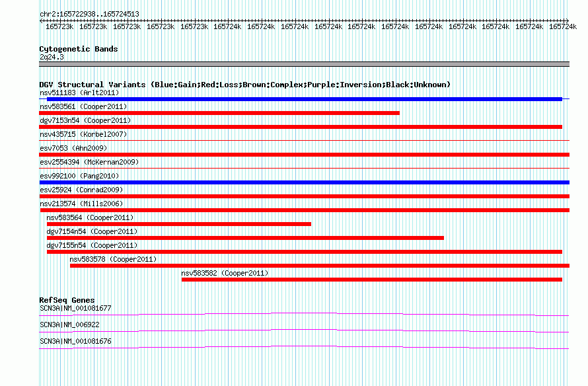Image resolution: width=588 pixels, height=386 pixels.
Task: Open transcript SCN3A|NM_001081676
Action: [x=75, y=341]
